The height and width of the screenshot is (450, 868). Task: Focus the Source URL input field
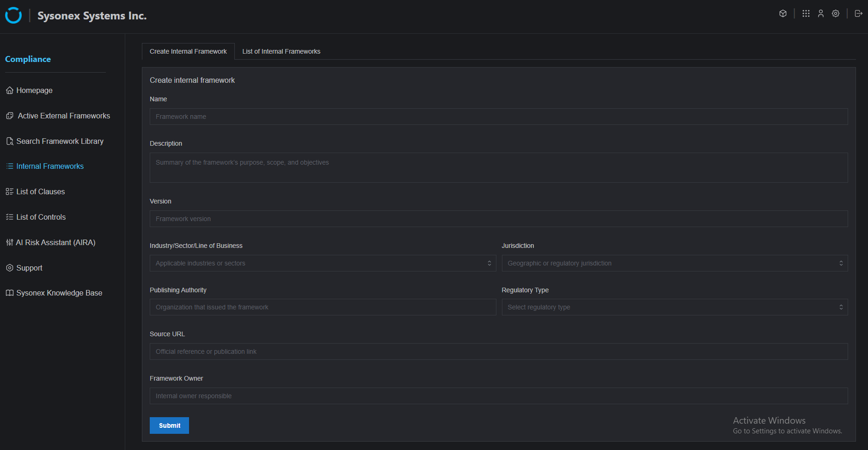point(498,351)
